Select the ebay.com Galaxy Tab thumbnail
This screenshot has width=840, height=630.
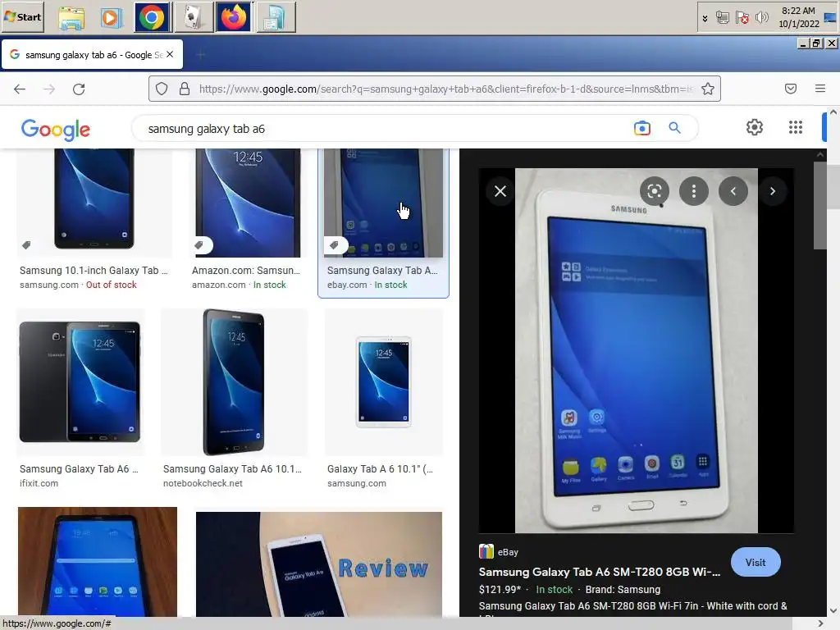(x=384, y=203)
